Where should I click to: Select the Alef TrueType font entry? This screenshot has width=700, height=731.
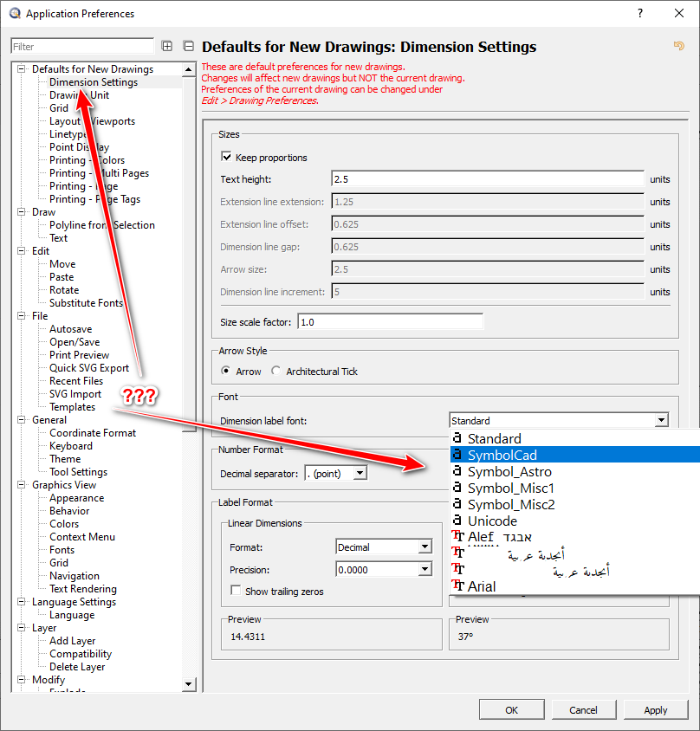(x=574, y=537)
